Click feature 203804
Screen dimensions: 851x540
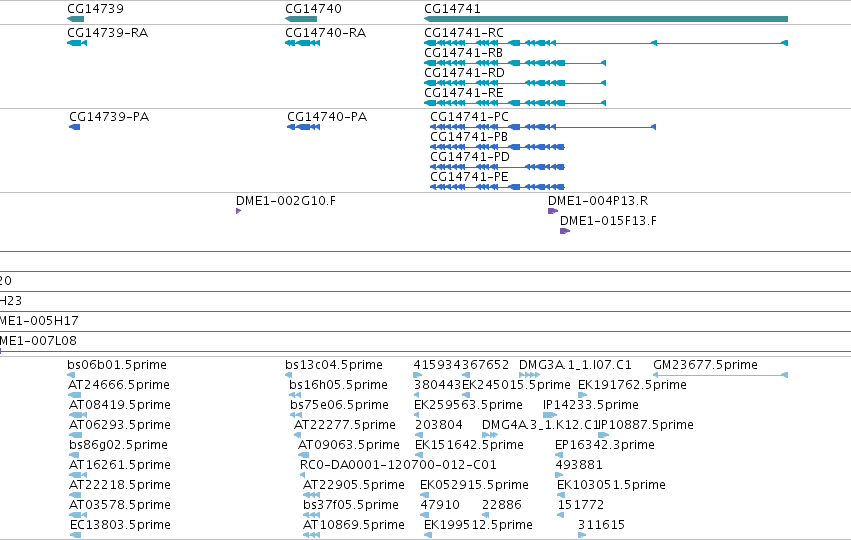[x=439, y=425]
